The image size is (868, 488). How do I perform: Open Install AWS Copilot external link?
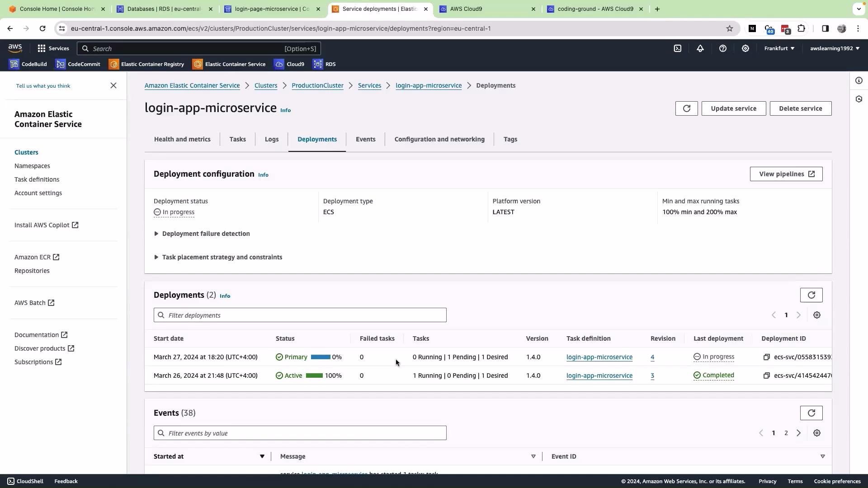46,225
